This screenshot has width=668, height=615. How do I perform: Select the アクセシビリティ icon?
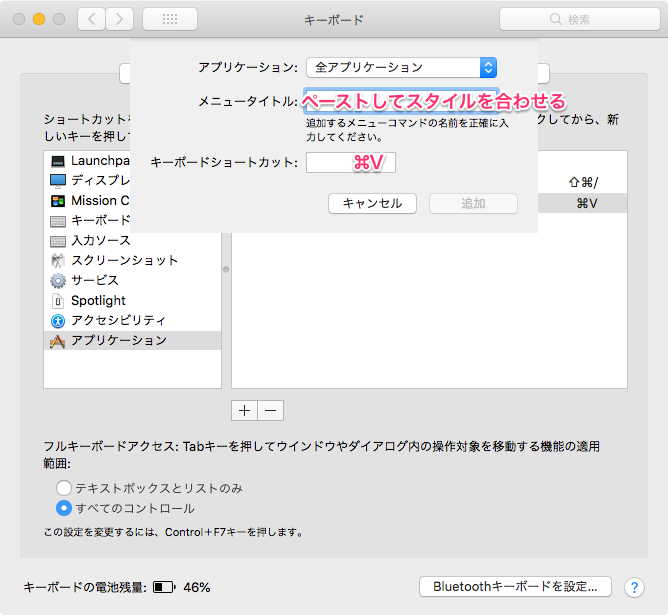pyautogui.click(x=58, y=321)
